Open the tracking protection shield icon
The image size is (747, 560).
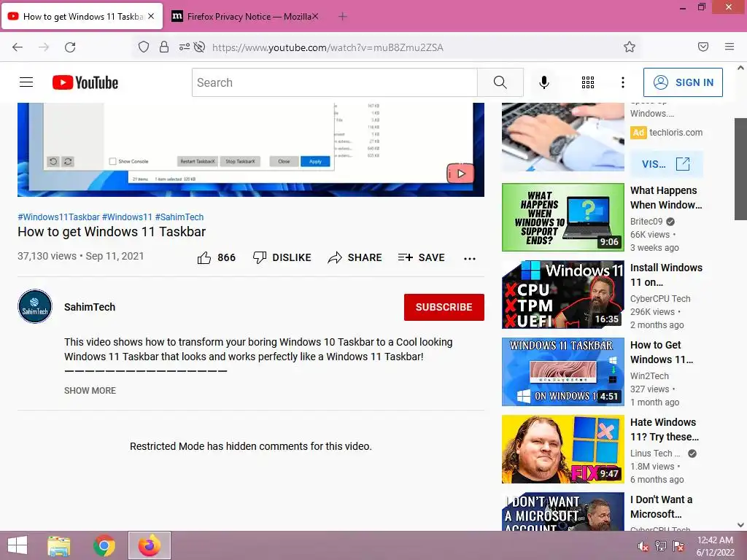[x=144, y=47]
